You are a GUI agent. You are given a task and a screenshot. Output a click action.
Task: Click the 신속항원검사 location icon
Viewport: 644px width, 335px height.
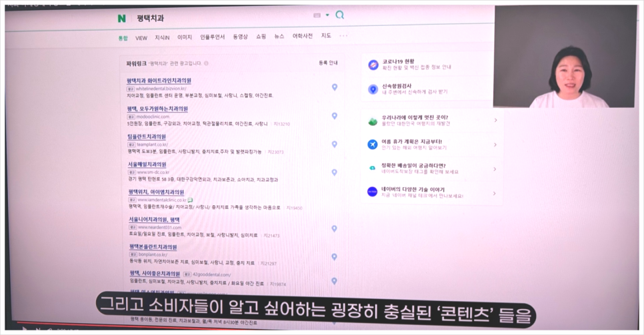tap(373, 89)
